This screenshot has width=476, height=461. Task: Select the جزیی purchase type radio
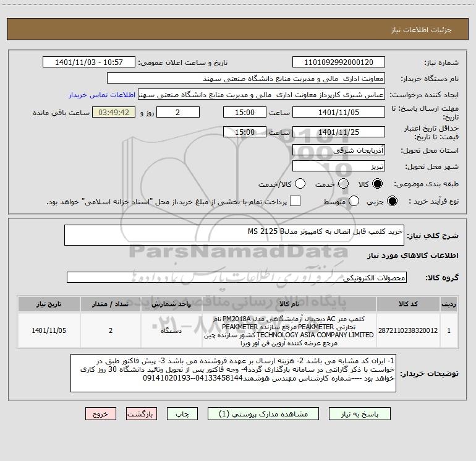click(x=392, y=201)
